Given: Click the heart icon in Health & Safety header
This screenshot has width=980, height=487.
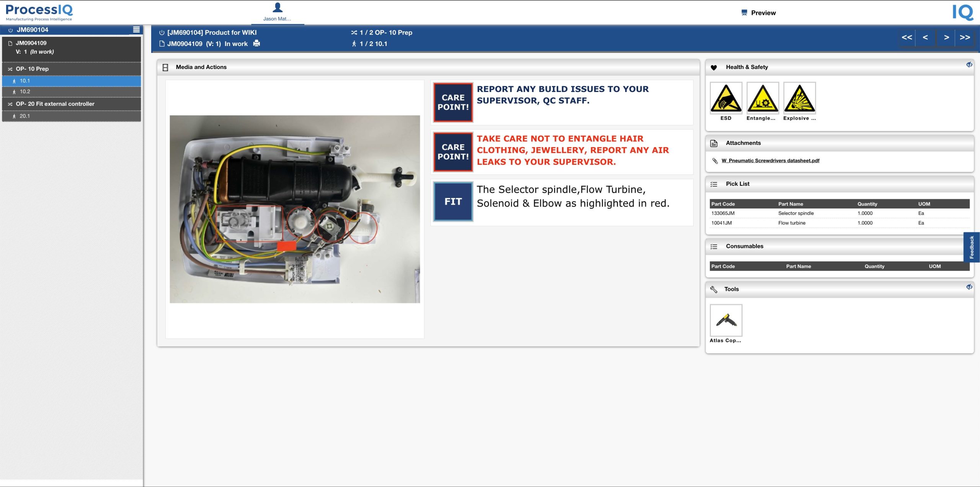Looking at the screenshot, I should tap(714, 67).
